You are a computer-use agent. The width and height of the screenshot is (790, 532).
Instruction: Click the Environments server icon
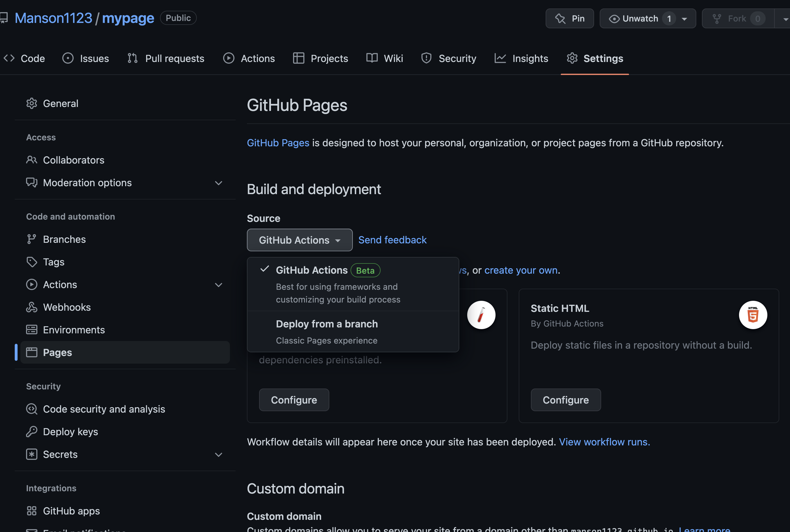(32, 330)
